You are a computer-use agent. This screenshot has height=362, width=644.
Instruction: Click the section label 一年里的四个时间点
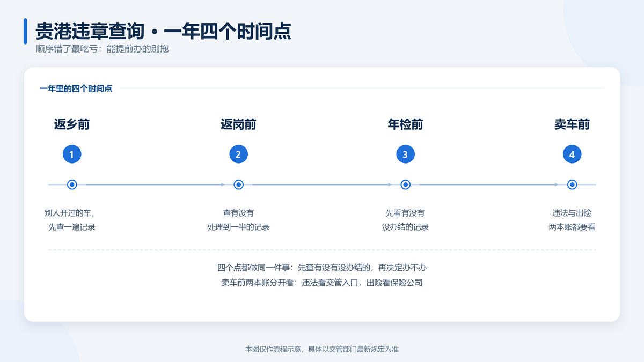pyautogui.click(x=76, y=88)
